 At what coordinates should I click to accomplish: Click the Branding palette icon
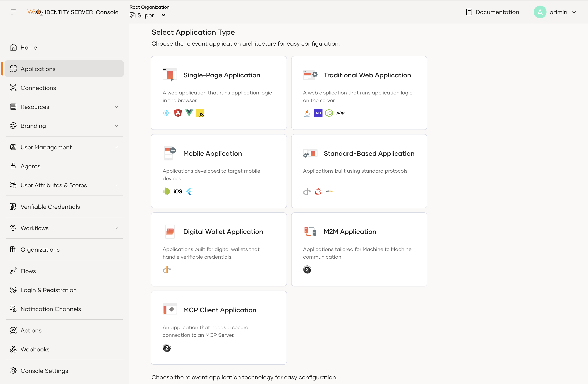13,126
